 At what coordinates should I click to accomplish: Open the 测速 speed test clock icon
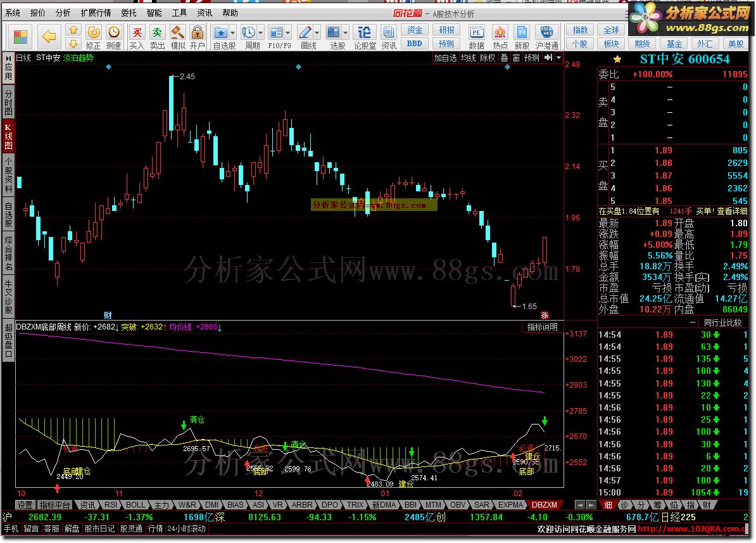[114, 37]
